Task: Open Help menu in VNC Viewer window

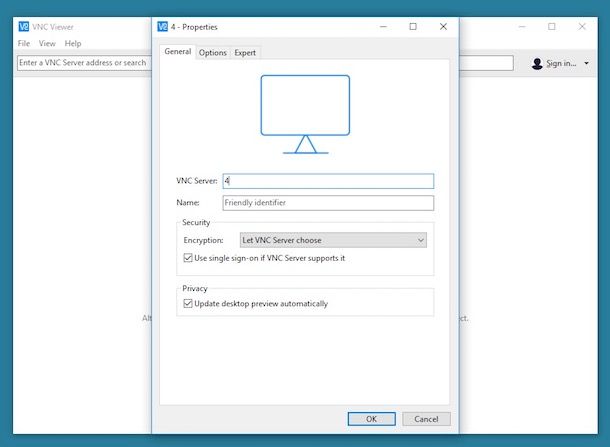Action: [73, 43]
